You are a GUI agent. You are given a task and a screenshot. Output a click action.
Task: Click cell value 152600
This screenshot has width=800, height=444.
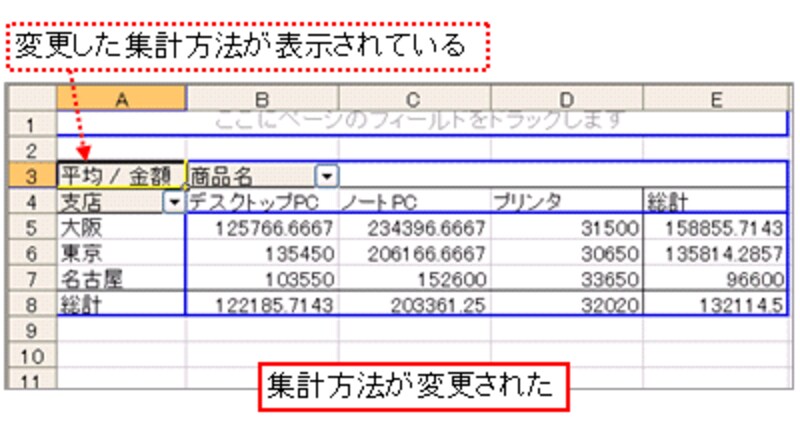pyautogui.click(x=414, y=279)
